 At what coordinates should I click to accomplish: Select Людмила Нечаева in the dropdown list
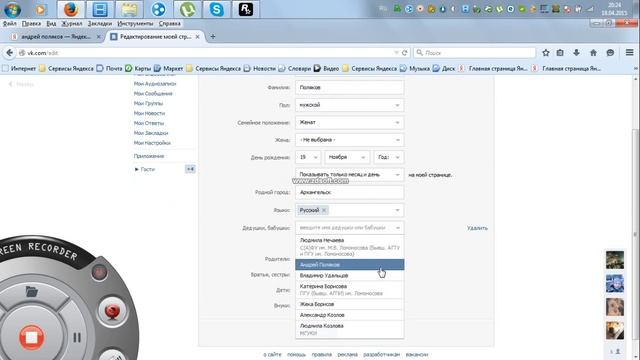pyautogui.click(x=350, y=247)
